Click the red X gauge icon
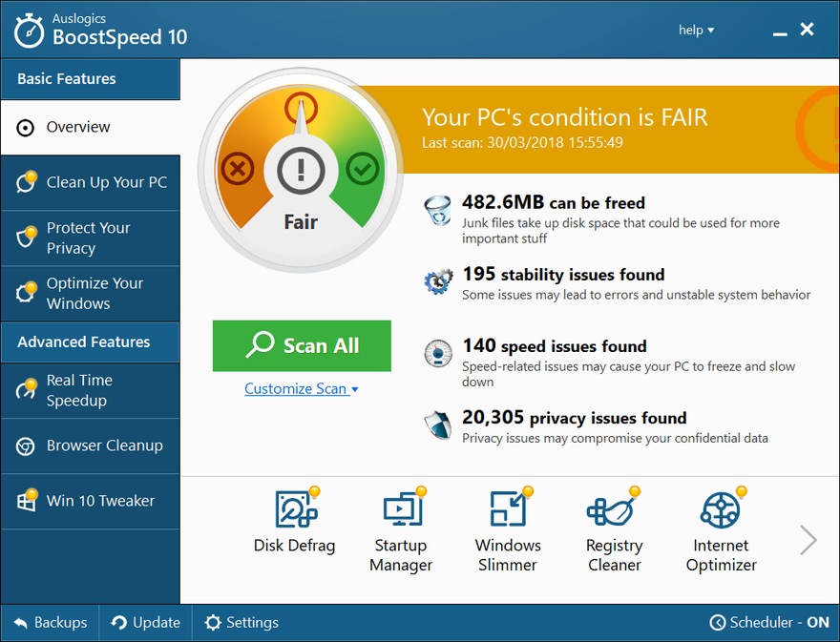 click(x=238, y=169)
